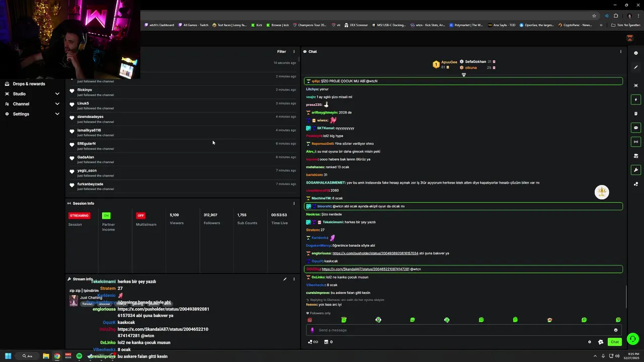Open the Polymarket bookmark

click(465, 25)
